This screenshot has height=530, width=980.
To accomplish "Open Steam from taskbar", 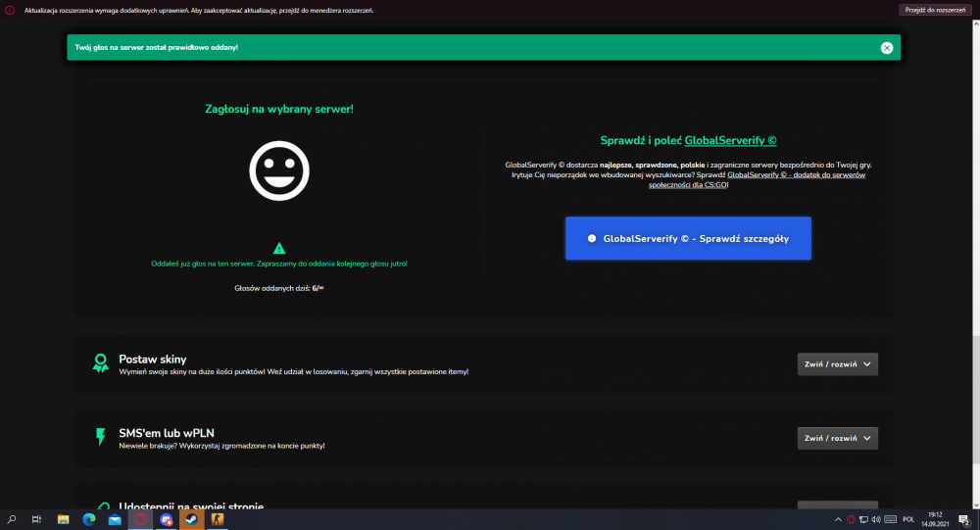I will (192, 519).
